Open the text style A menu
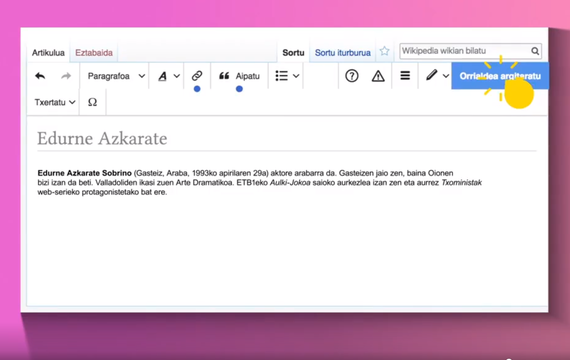This screenshot has height=360, width=570. 169,76
